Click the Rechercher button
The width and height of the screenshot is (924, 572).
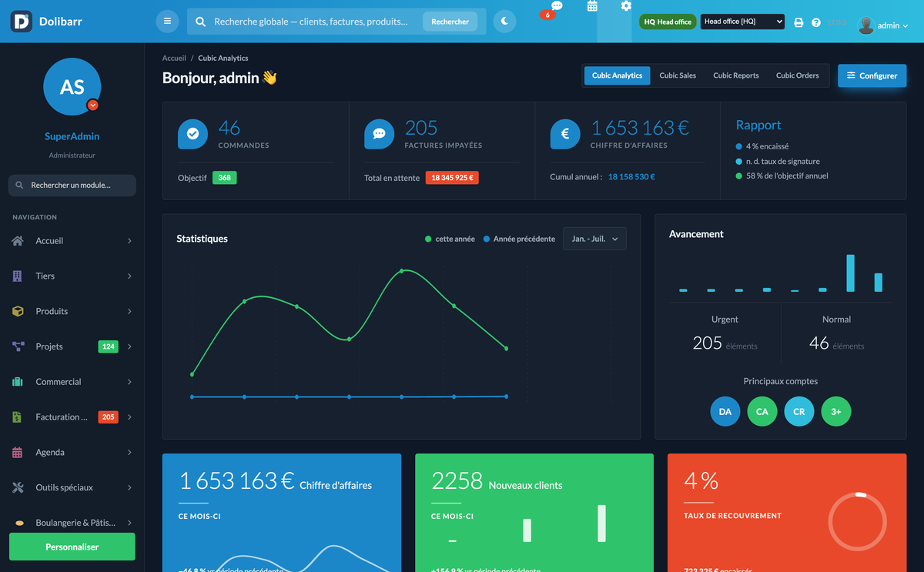[x=450, y=22]
